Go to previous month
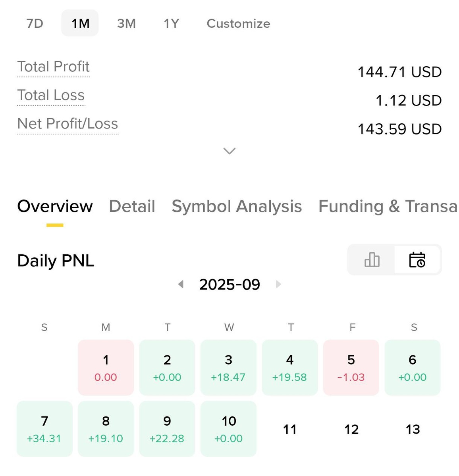The width and height of the screenshot is (459, 476). click(181, 284)
